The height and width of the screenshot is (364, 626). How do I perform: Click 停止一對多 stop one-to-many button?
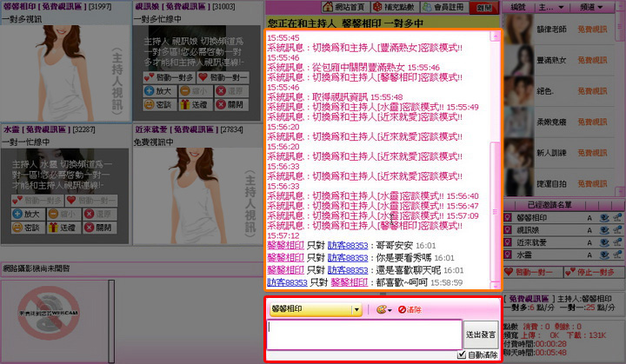592,272
